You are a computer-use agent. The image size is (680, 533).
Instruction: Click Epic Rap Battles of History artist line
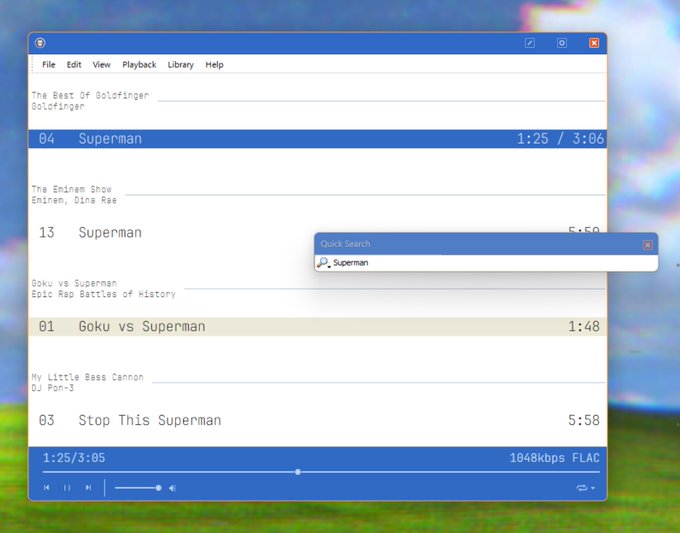(104, 294)
